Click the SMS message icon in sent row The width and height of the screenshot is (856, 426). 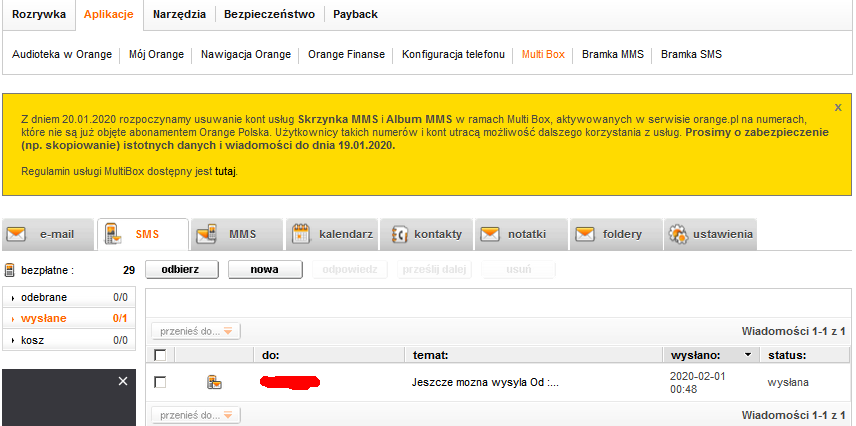tap(213, 382)
